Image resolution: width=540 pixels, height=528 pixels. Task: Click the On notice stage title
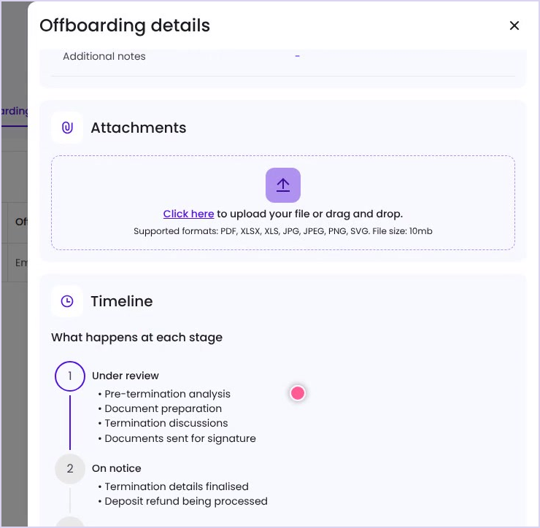click(116, 468)
